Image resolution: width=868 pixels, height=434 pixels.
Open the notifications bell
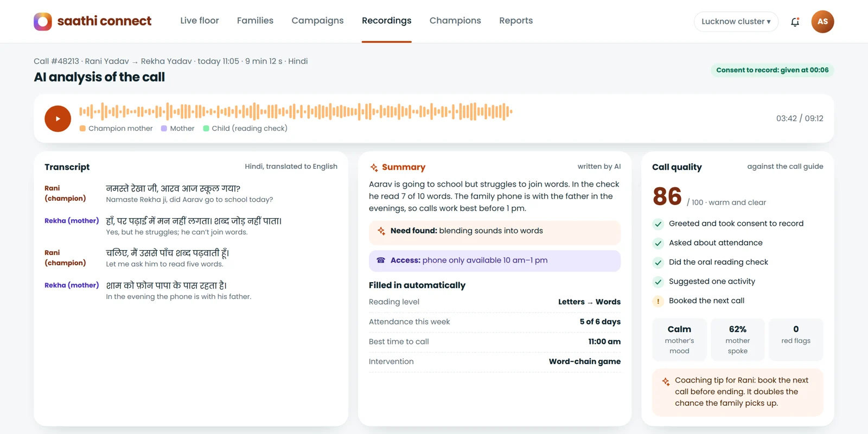795,22
